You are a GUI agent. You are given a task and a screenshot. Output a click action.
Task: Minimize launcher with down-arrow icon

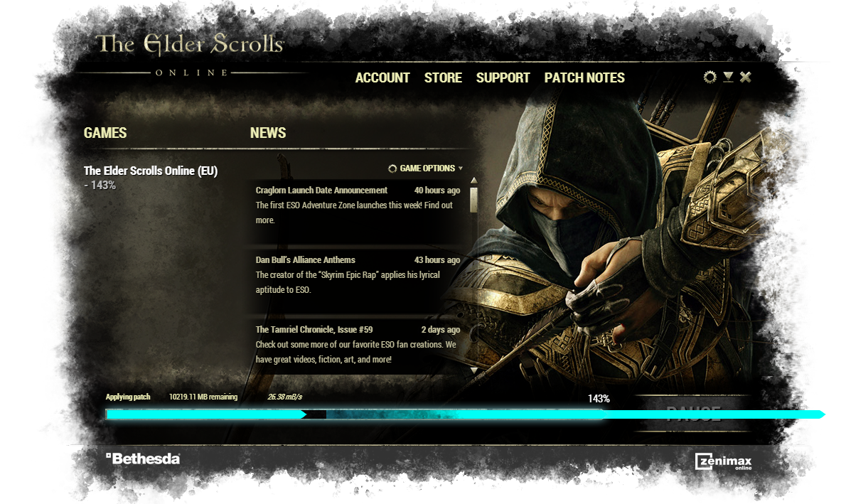pos(729,77)
